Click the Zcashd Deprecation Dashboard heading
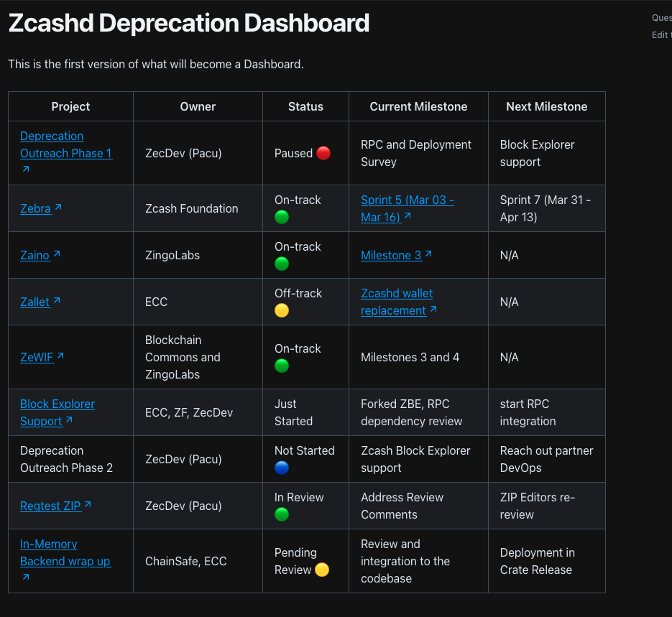Viewport: 672px width, 617px height. 188,23
